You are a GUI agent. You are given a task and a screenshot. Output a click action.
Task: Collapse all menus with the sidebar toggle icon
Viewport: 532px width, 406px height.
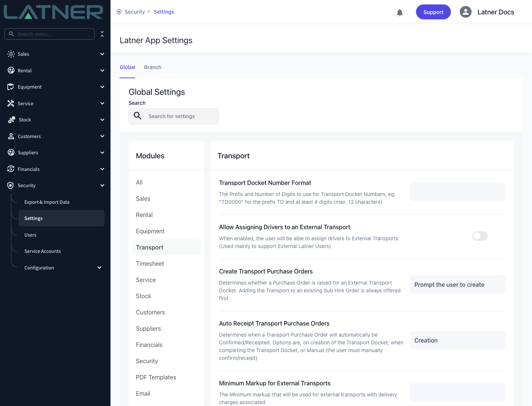click(x=102, y=34)
